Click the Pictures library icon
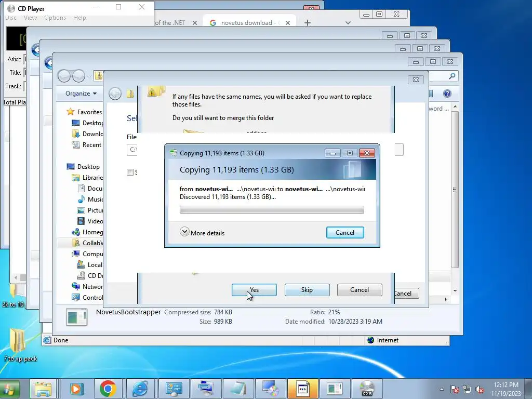The height and width of the screenshot is (399, 532). 81,210
